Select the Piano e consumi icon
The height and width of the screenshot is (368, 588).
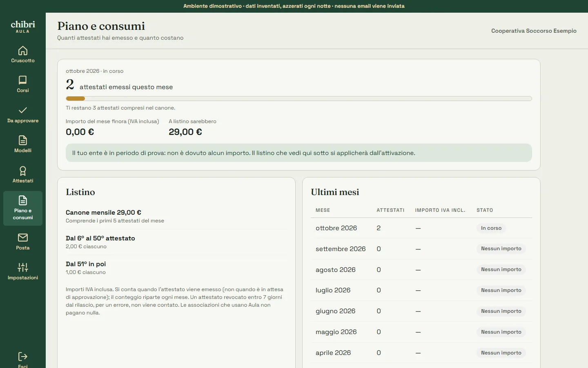(23, 200)
